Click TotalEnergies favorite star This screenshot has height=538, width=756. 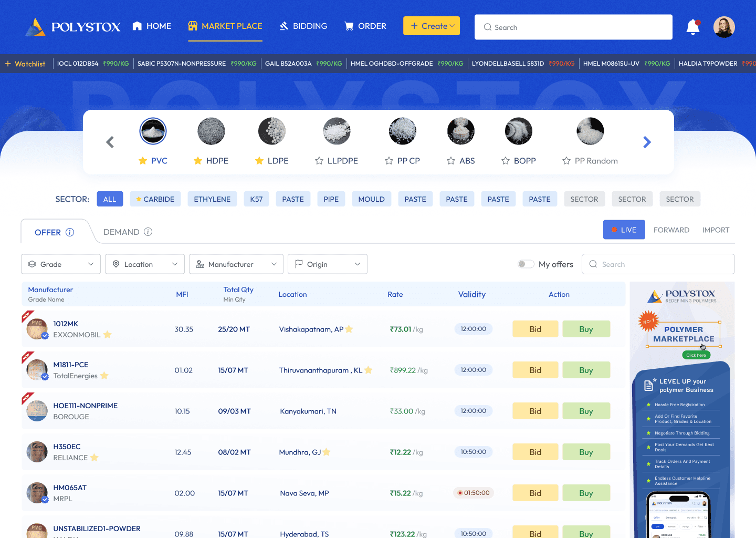(104, 376)
